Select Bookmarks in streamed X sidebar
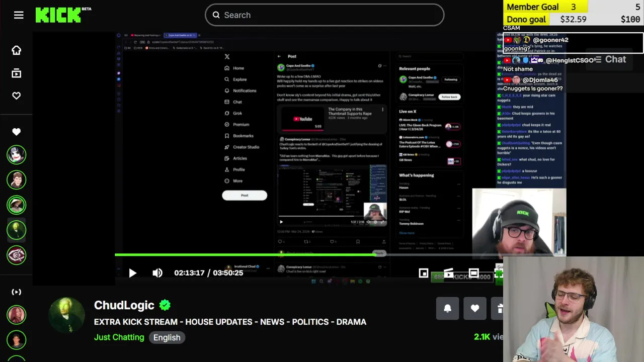Image resolution: width=644 pixels, height=362 pixels. point(238,136)
